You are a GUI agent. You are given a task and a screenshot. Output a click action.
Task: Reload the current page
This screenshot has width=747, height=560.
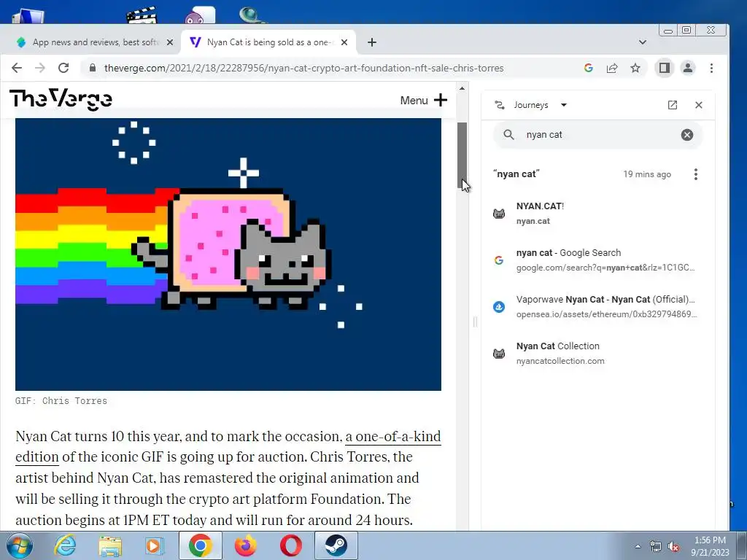63,68
